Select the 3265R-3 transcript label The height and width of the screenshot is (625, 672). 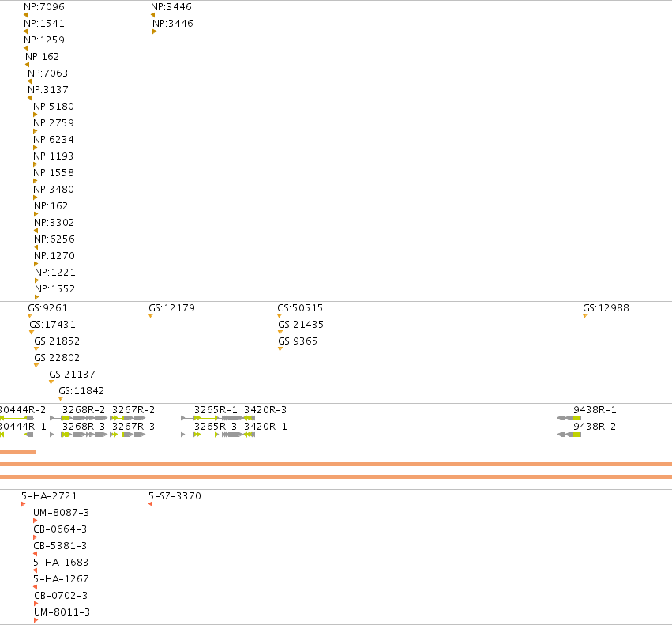click(x=216, y=427)
